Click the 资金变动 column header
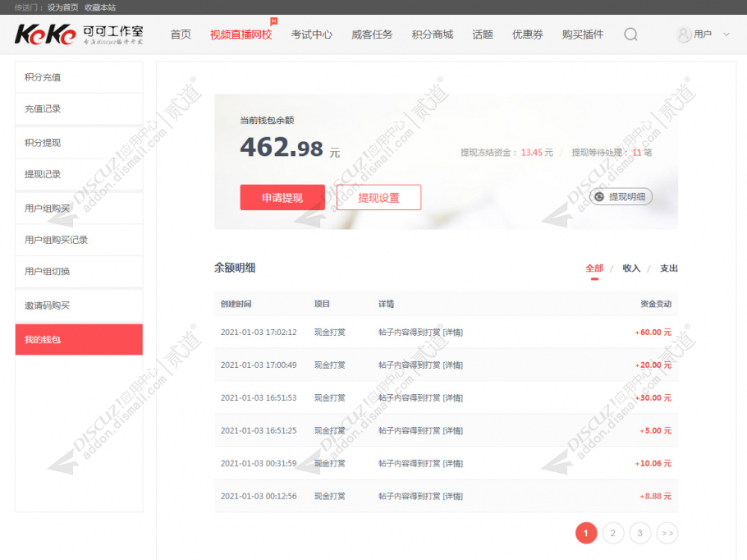 pyautogui.click(x=656, y=304)
